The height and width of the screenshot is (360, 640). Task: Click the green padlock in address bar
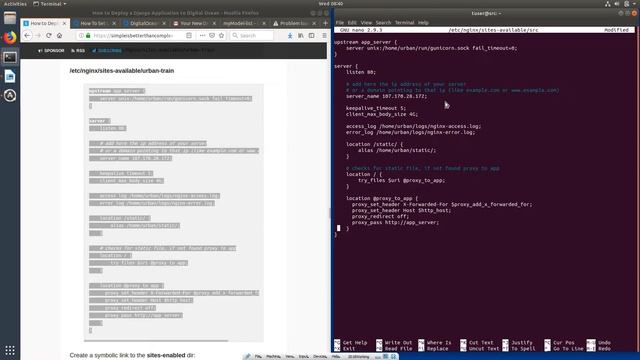(88, 36)
